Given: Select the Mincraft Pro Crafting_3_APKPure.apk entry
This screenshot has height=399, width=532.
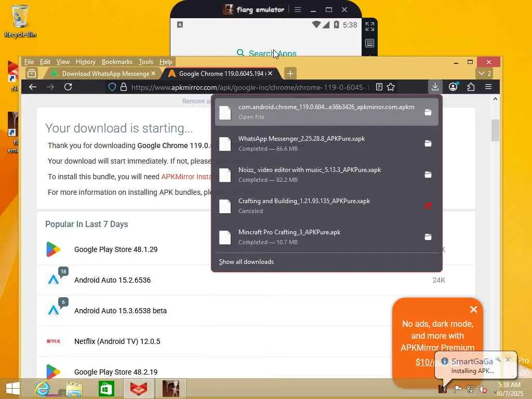Looking at the screenshot, I should (x=326, y=237).
